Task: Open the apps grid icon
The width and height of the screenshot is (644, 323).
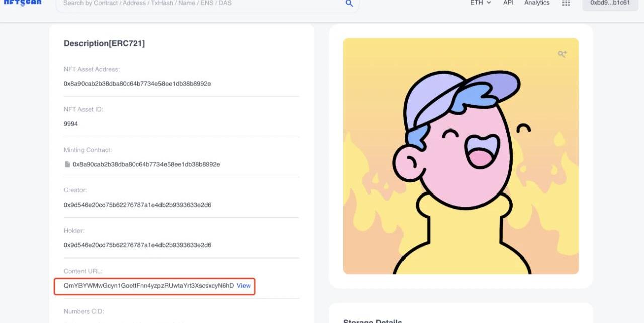Action: point(566,3)
